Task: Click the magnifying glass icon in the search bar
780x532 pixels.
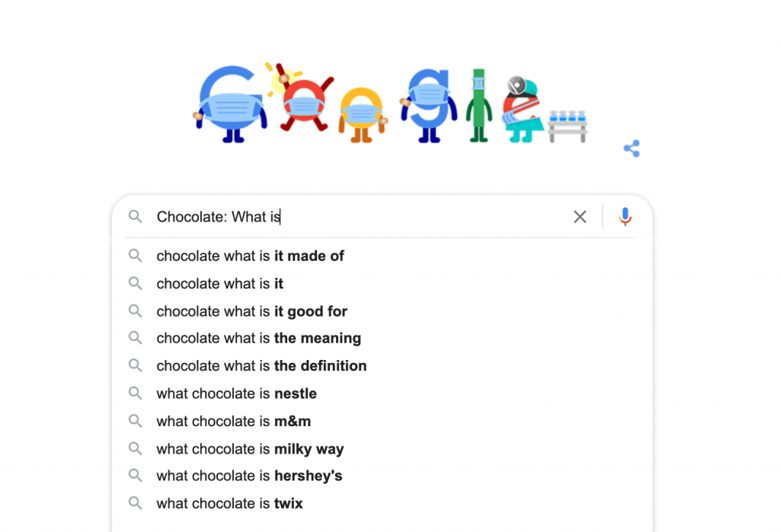Action: tap(135, 217)
